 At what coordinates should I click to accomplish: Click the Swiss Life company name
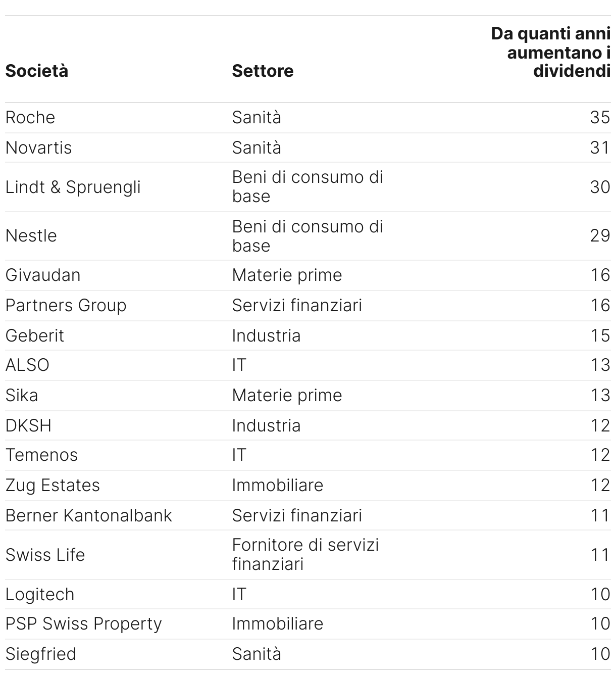click(45, 555)
